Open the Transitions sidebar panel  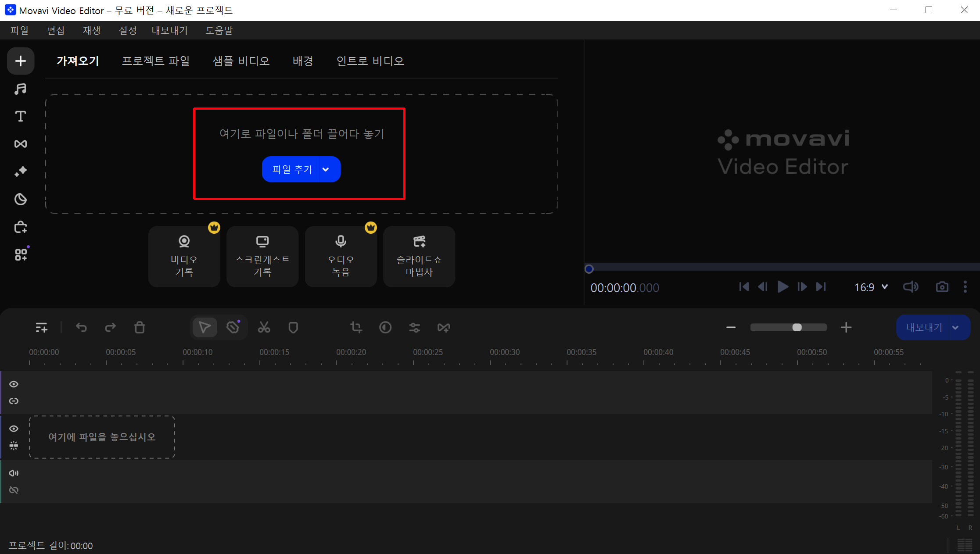pos(20,144)
